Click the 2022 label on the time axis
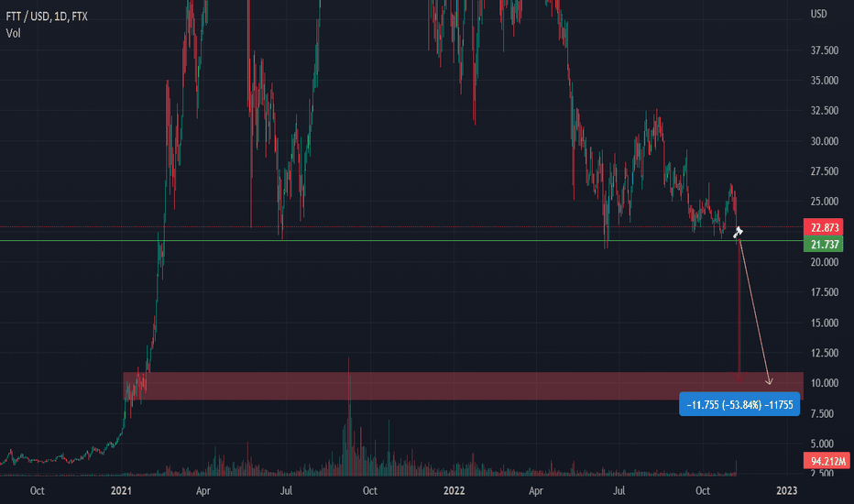Viewport: 854px width, 504px height. [454, 491]
